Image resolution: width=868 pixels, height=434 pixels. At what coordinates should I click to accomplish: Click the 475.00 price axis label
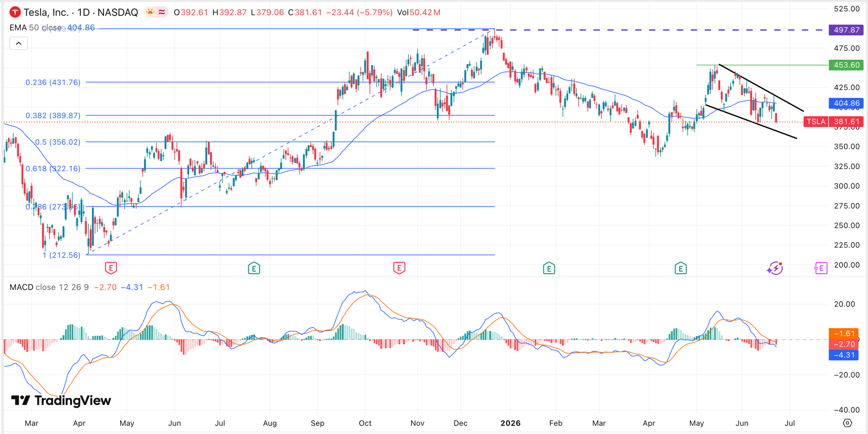(x=847, y=48)
